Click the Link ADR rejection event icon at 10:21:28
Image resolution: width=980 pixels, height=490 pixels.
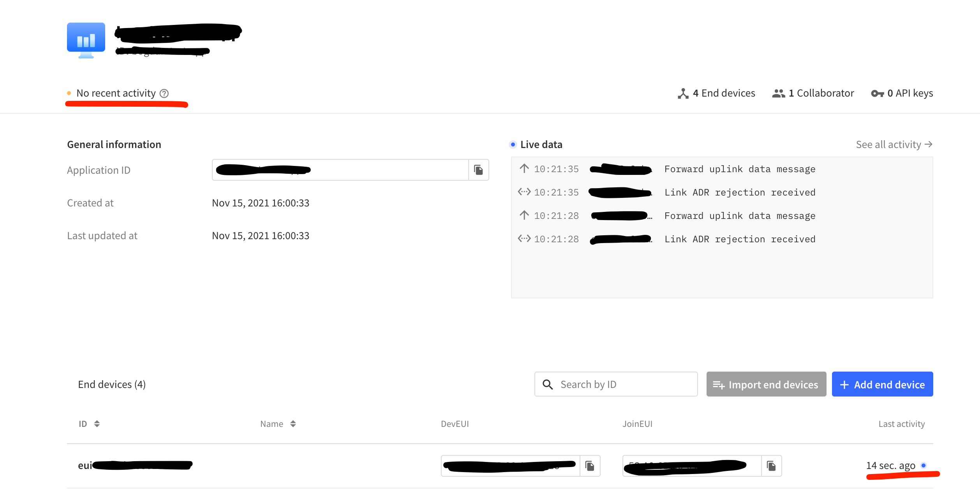[524, 239]
